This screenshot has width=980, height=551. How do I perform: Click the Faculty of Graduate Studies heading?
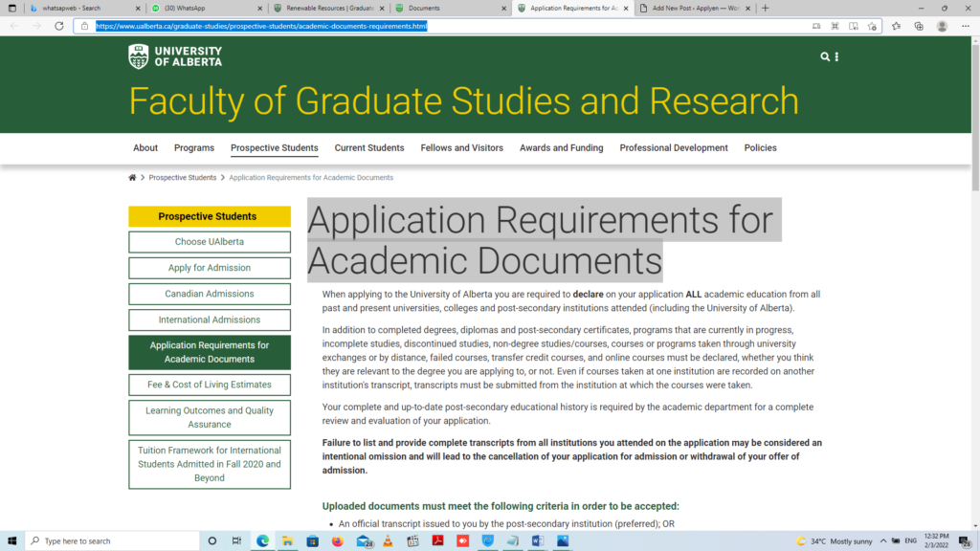(464, 101)
